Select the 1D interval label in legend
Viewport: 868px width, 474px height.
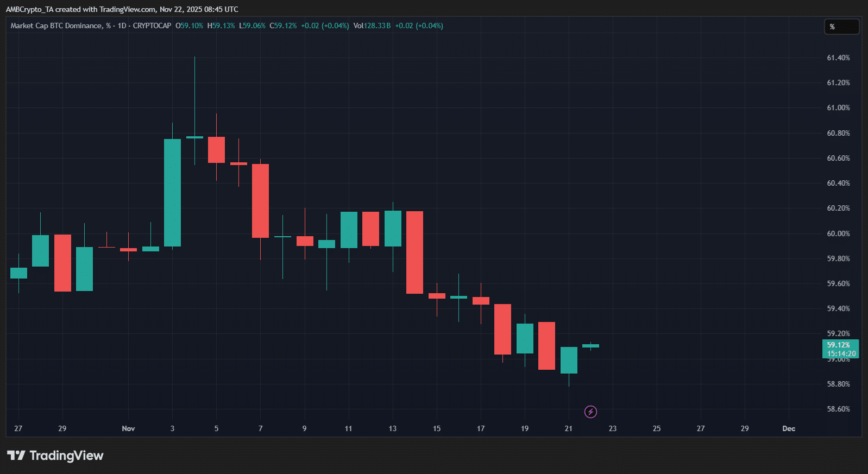[122, 26]
